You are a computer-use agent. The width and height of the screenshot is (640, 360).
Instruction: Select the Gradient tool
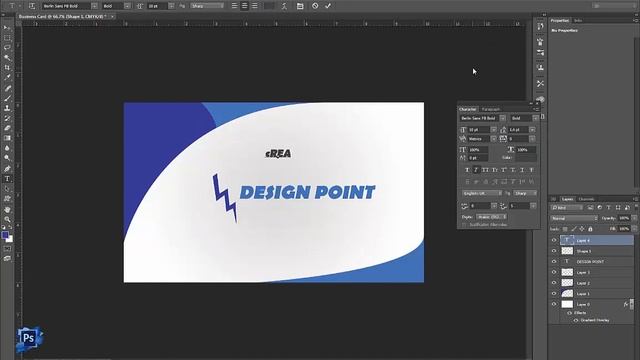click(7, 138)
